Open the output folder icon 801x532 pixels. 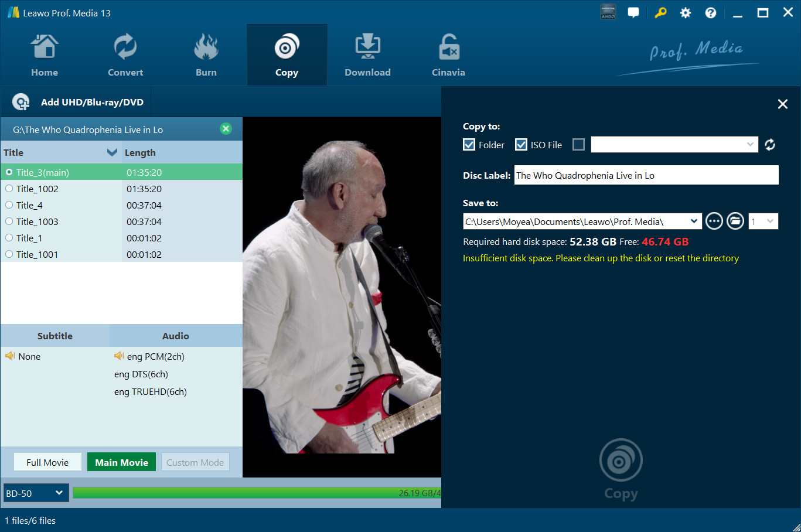point(735,221)
